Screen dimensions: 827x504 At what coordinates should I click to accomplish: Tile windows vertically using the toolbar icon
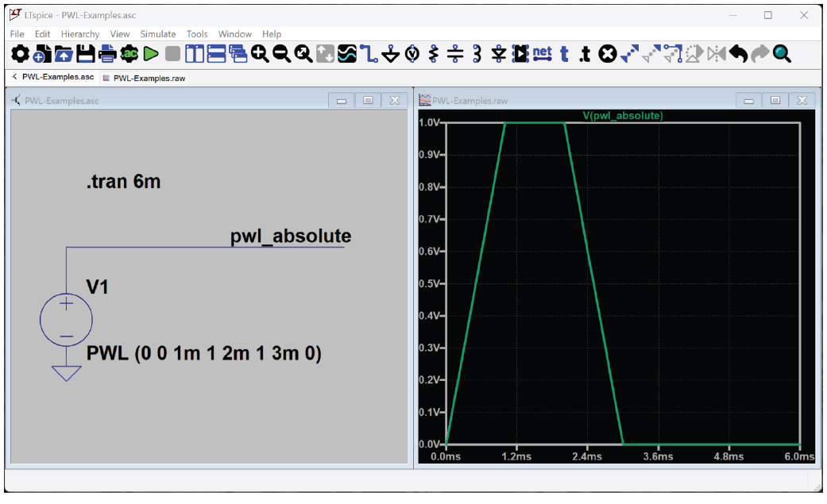(x=195, y=54)
